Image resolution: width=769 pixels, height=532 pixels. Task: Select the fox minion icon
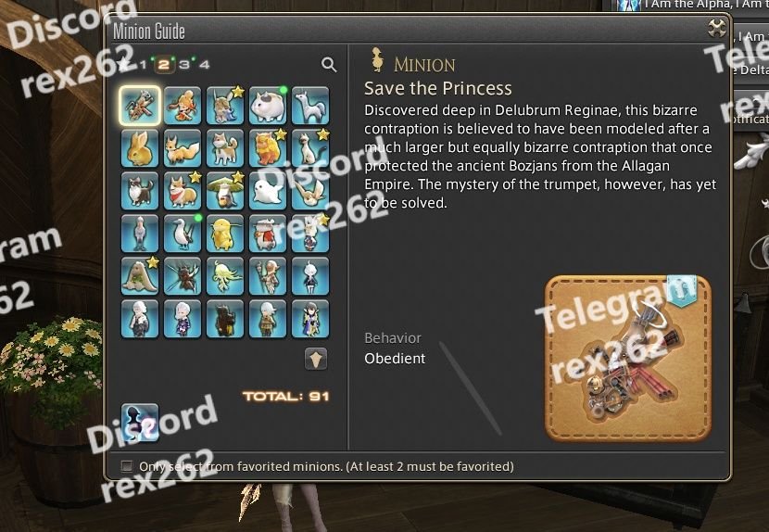click(x=183, y=148)
